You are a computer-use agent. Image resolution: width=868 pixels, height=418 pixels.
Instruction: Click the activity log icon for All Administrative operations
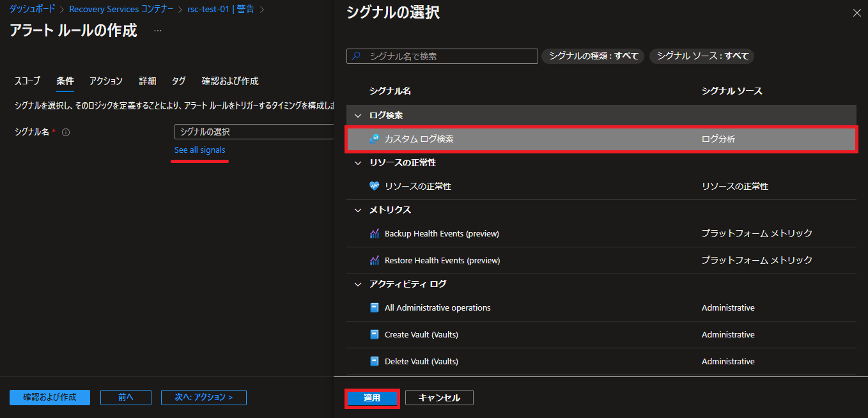point(375,307)
